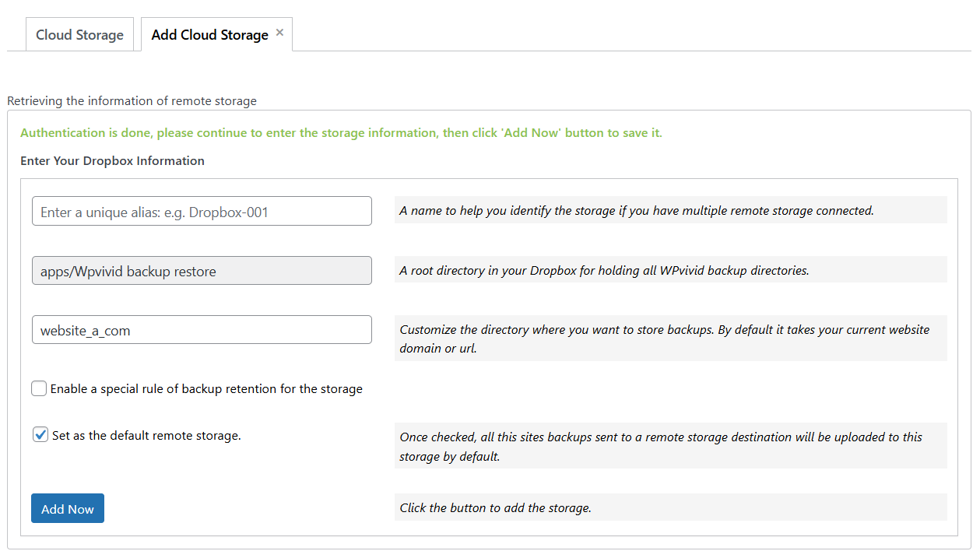This screenshot has height=558, width=980.
Task: Click 'Retrieving the information of remote storage' text
Action: tap(132, 100)
